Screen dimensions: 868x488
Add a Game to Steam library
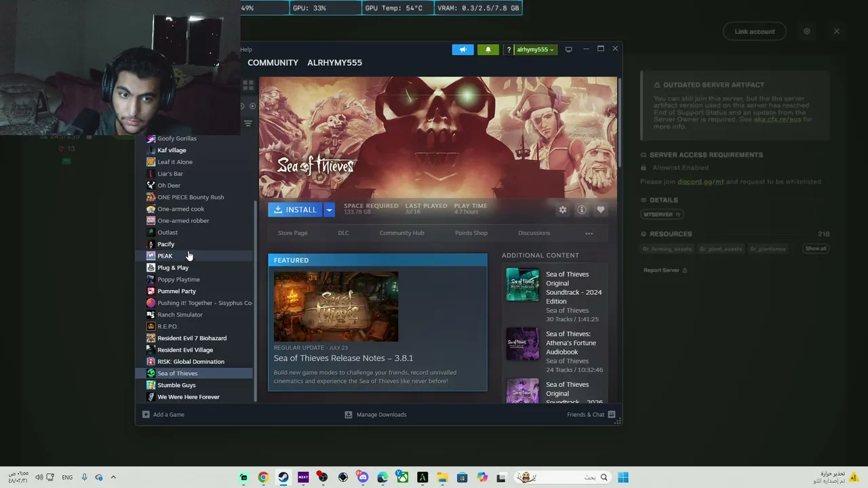(163, 415)
